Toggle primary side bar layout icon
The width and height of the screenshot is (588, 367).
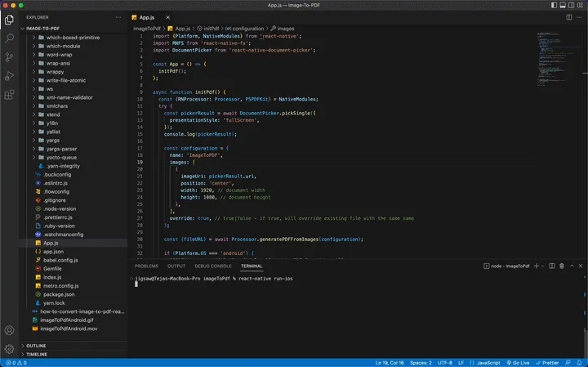click(x=554, y=5)
